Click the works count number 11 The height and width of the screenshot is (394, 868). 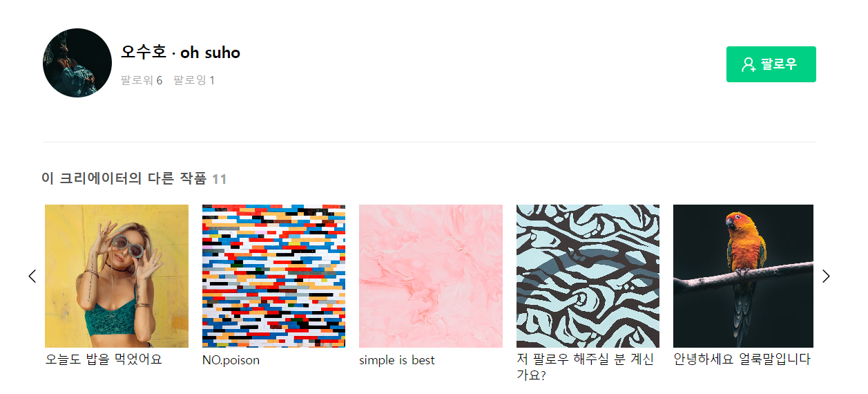click(x=219, y=179)
